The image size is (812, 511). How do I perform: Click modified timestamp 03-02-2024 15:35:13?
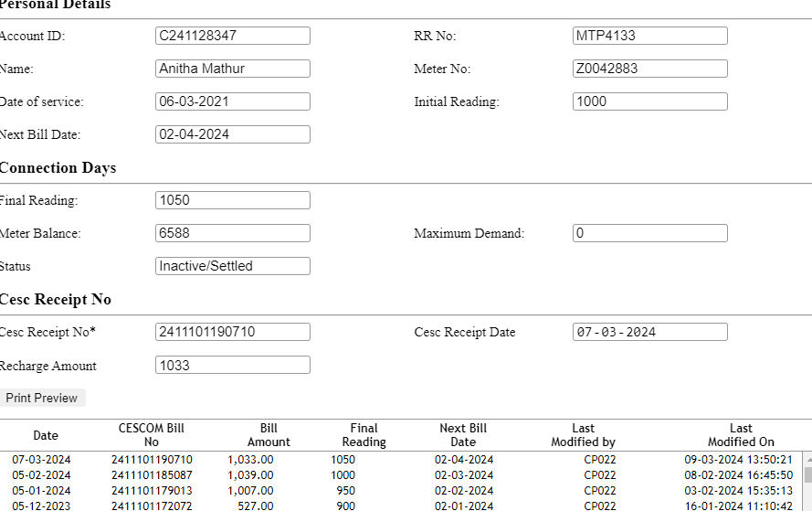[x=738, y=491]
